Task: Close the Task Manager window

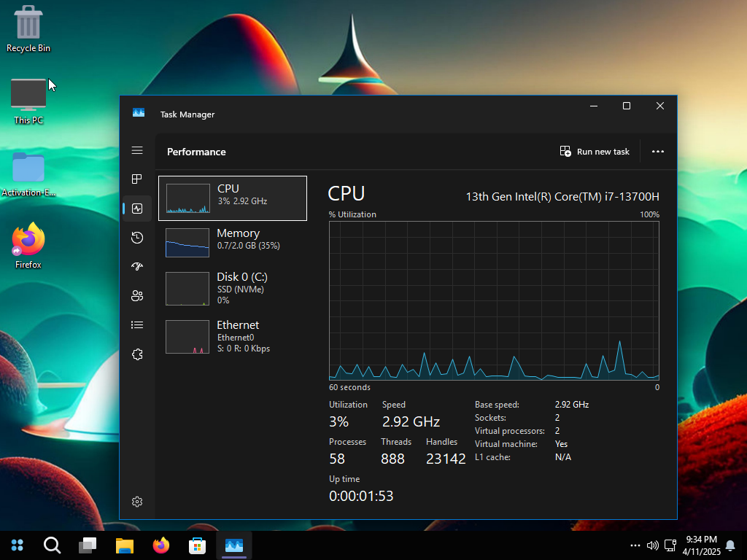Action: [x=659, y=106]
